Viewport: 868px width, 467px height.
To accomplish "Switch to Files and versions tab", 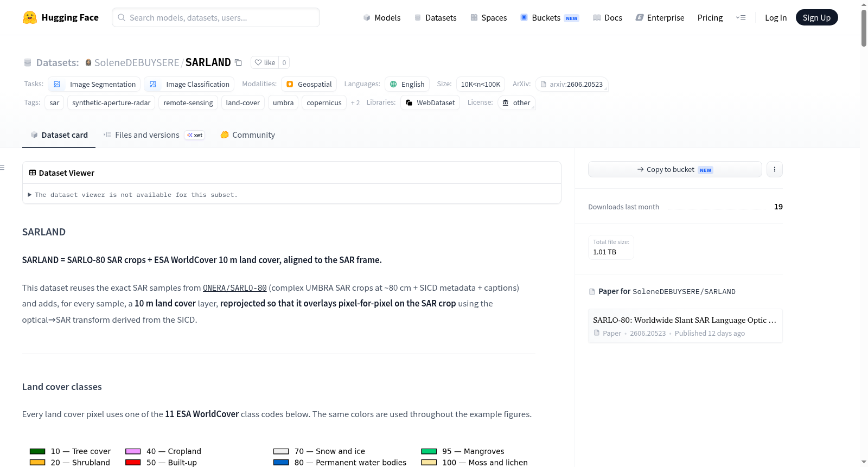I will (154, 135).
